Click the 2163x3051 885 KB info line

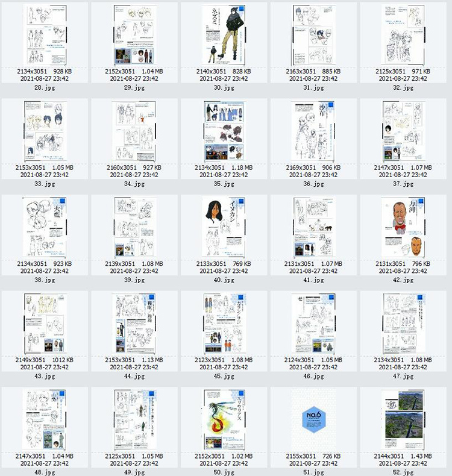(x=313, y=71)
